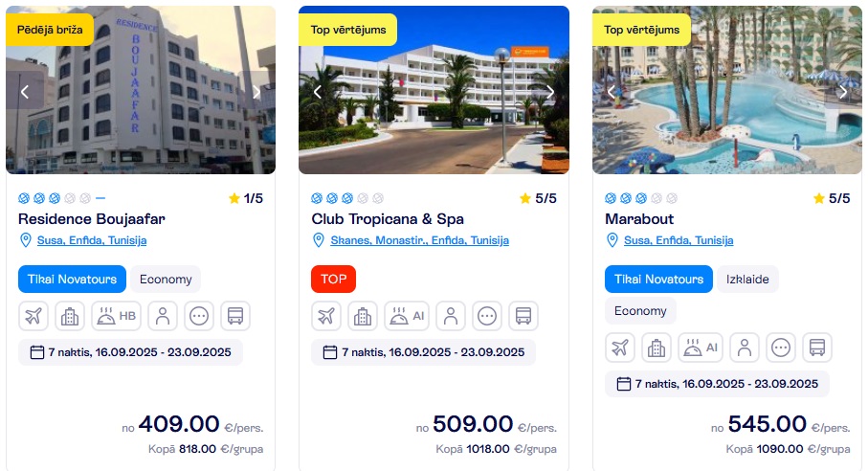Click the red TOP tag
868x471 pixels.
[x=333, y=279]
